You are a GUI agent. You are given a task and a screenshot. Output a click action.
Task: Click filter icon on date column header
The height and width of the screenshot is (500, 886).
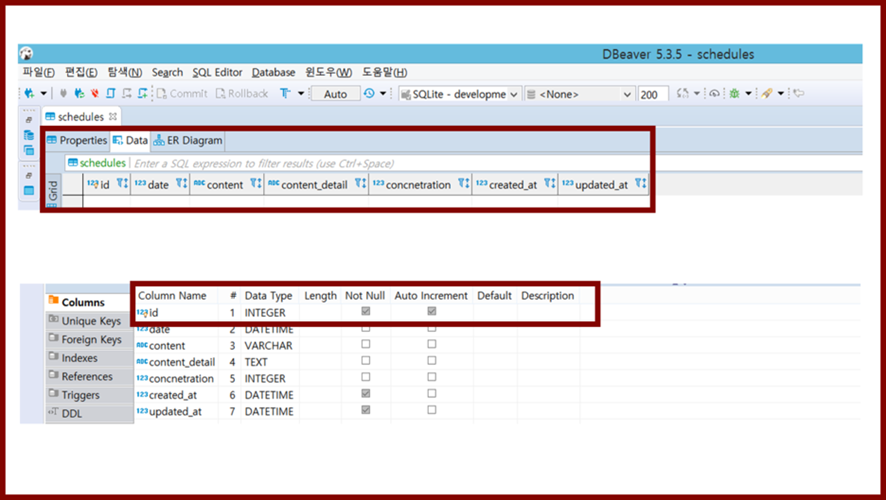(x=181, y=183)
